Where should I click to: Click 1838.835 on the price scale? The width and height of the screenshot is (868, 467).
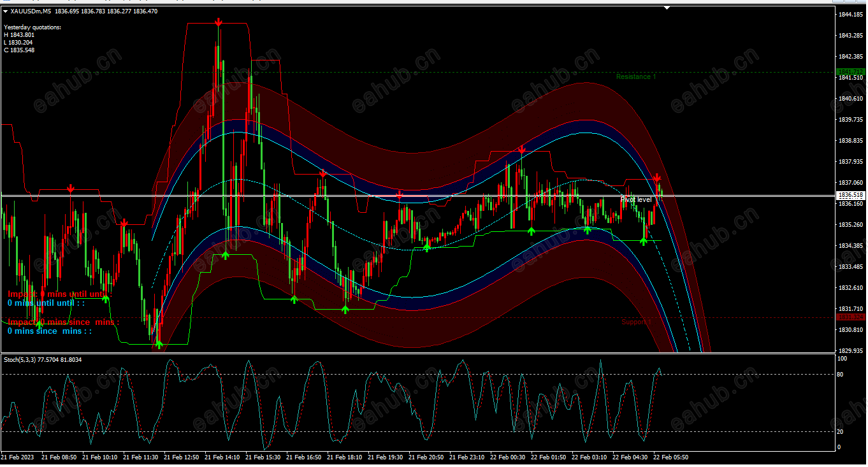[x=851, y=141]
